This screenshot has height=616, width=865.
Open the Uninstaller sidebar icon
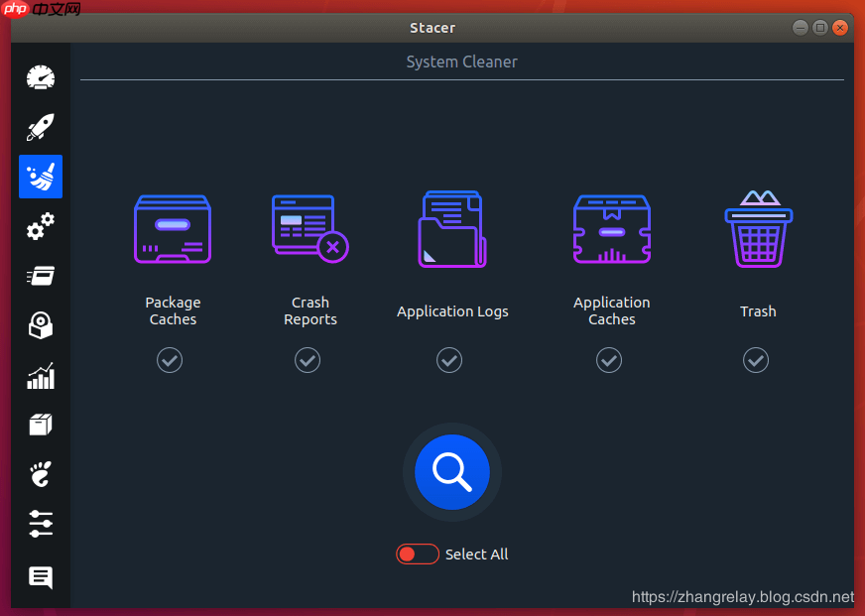(40, 325)
